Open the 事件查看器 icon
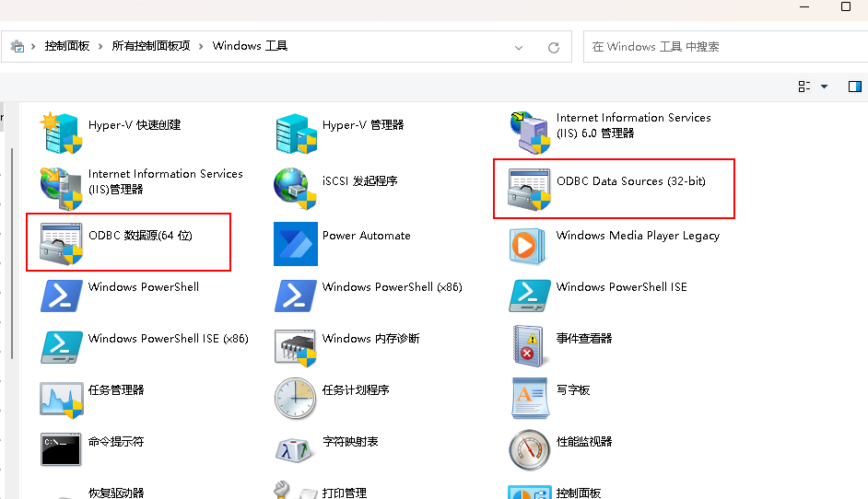The image size is (868, 499). [530, 345]
